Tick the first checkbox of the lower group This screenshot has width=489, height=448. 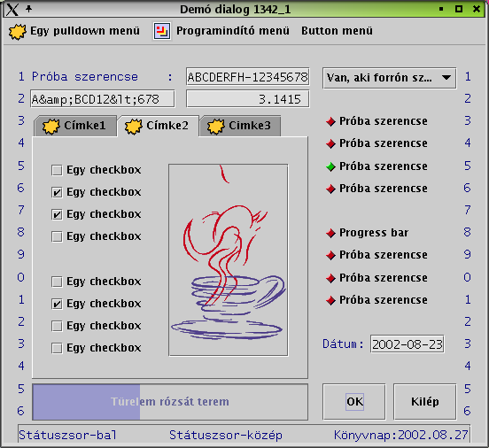pyautogui.click(x=57, y=282)
